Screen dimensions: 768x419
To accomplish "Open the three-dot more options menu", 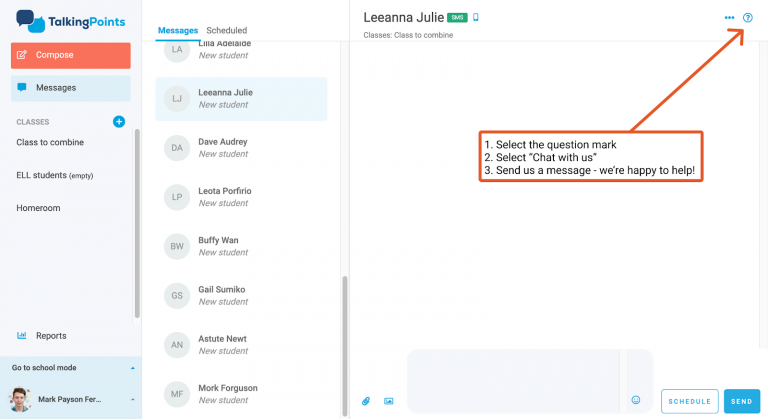I will (729, 18).
